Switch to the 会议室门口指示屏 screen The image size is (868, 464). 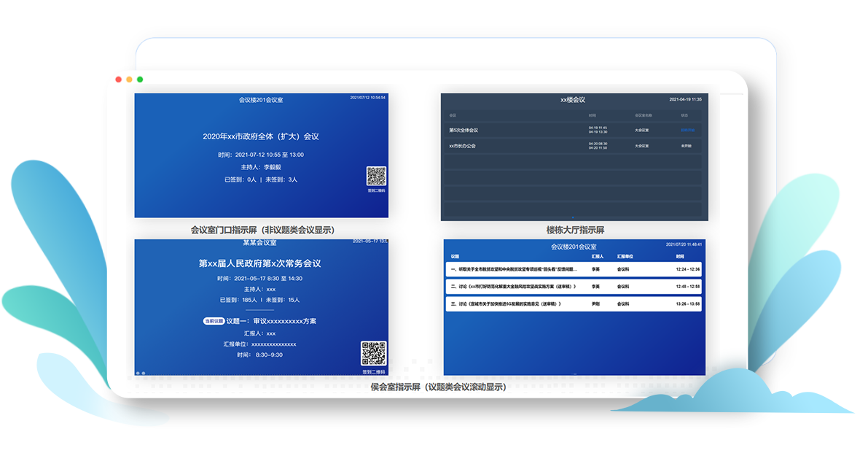[x=265, y=230]
